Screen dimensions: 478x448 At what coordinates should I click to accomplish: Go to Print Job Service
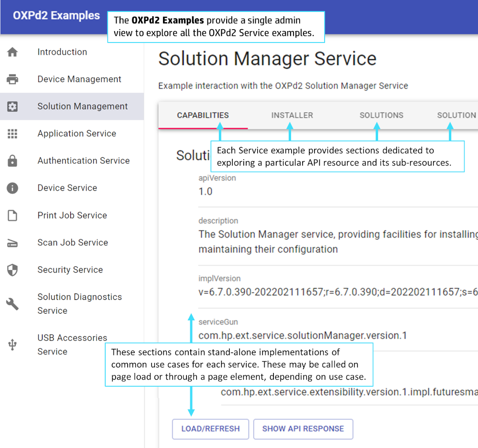(72, 215)
